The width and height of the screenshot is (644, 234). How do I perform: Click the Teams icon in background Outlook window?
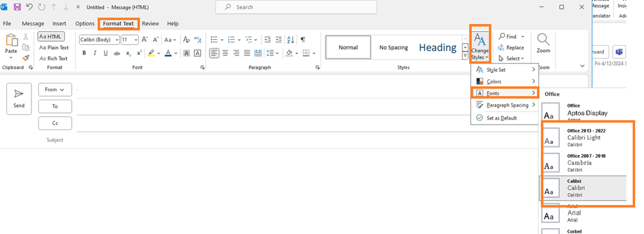click(x=619, y=52)
